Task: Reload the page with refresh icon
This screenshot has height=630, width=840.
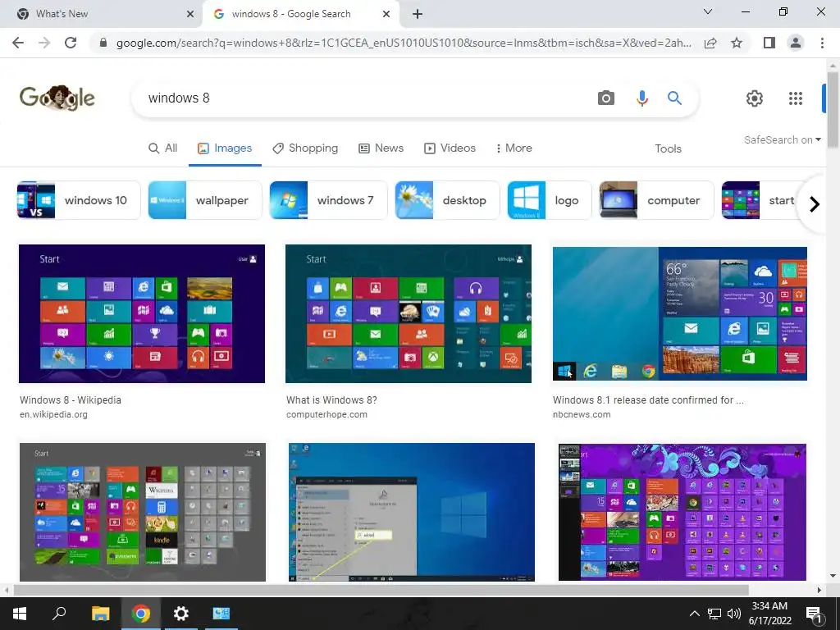Action: tap(71, 43)
